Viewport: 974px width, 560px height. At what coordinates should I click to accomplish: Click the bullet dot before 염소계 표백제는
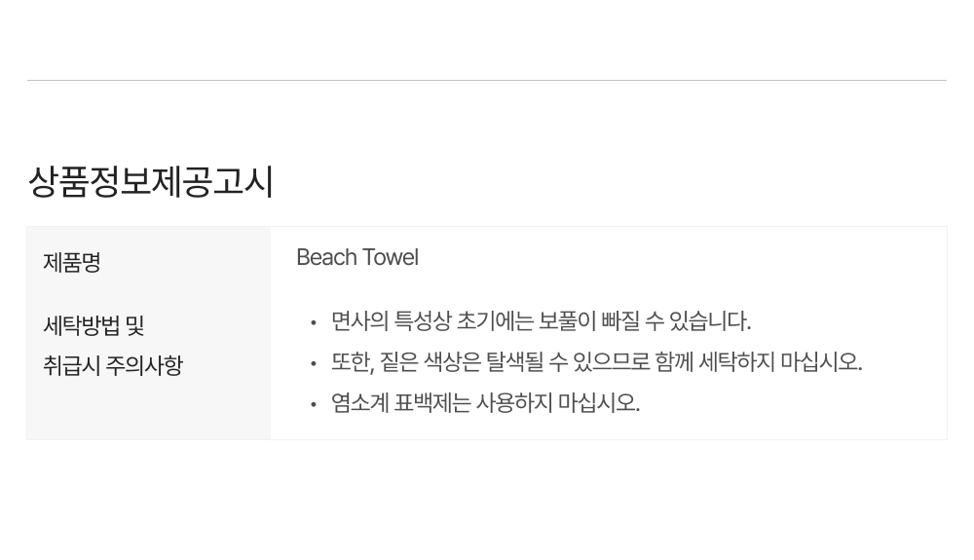[313, 404]
